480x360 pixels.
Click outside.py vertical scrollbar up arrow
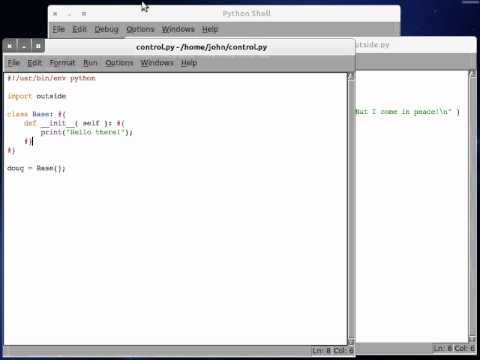coord(472,74)
